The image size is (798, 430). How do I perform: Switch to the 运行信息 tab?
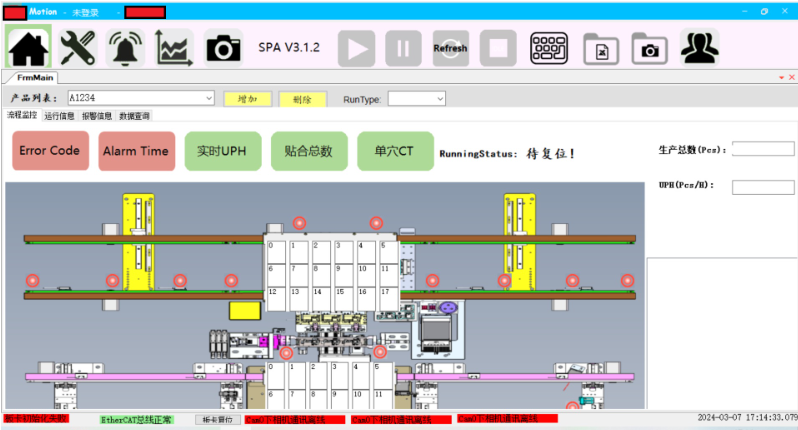pos(59,116)
